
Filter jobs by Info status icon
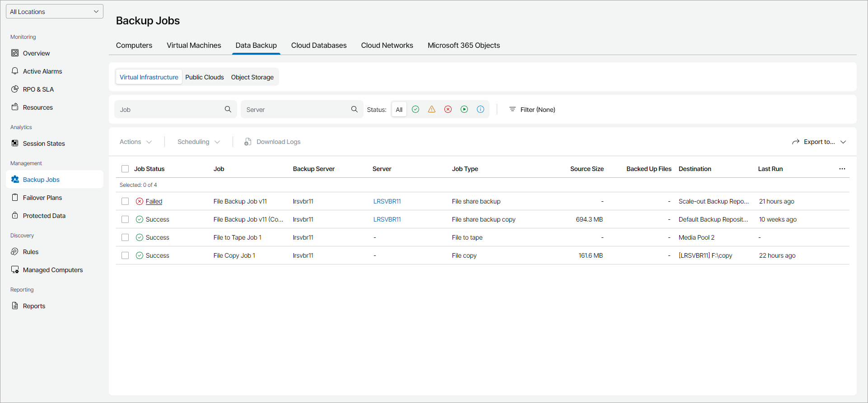[481, 109]
